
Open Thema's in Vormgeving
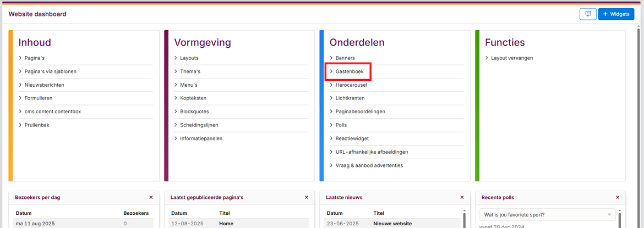click(190, 71)
